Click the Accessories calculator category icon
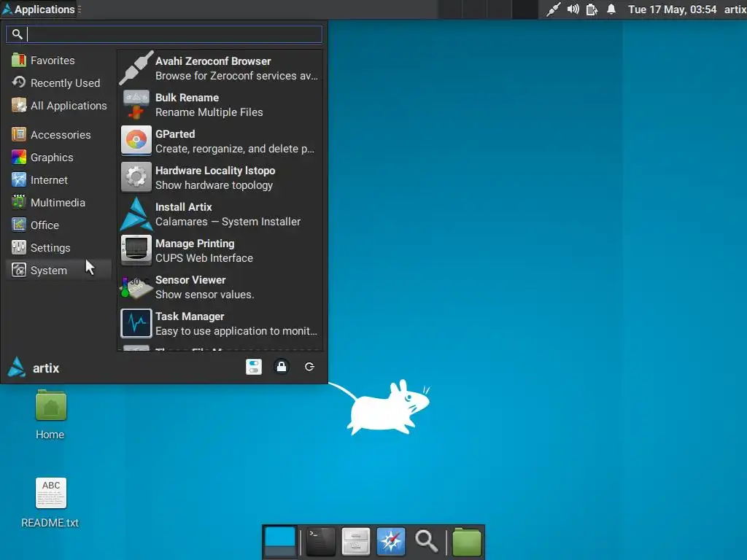This screenshot has height=560, width=747. tap(19, 134)
